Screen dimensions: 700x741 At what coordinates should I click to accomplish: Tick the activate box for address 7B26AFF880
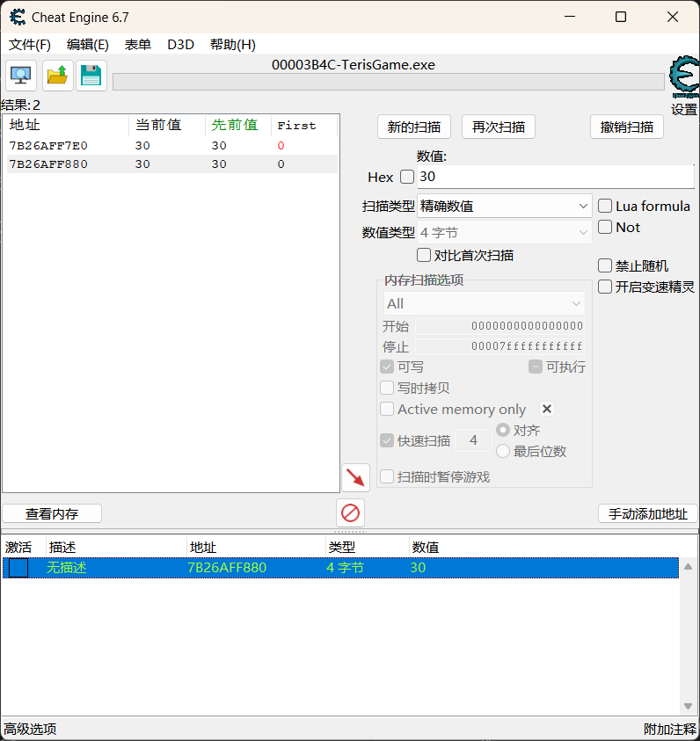tap(18, 568)
